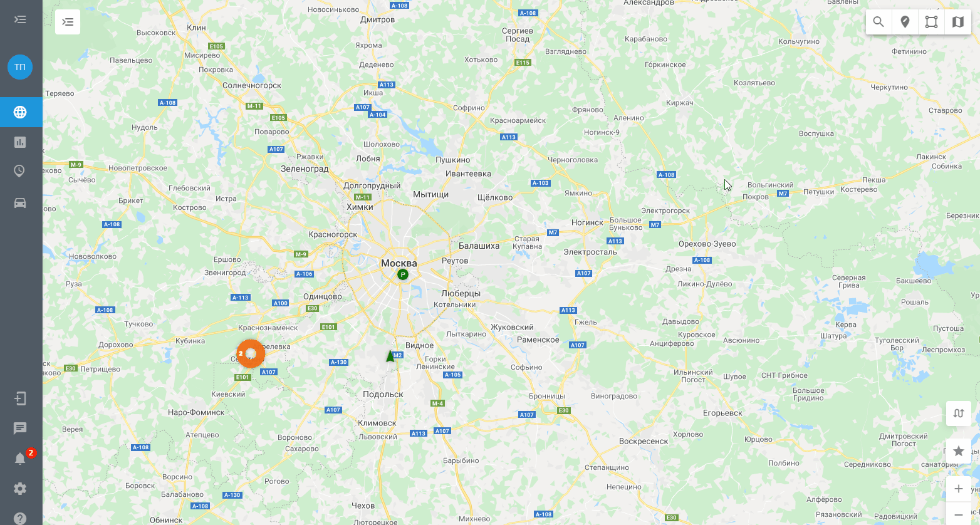This screenshot has width=980, height=525.
Task: Zoom in with the plus button
Action: [x=959, y=489]
